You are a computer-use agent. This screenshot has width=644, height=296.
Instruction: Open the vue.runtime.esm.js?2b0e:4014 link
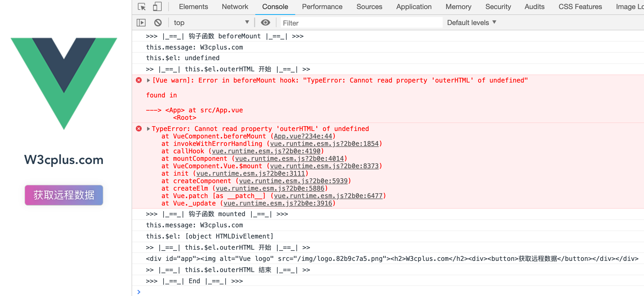290,158
